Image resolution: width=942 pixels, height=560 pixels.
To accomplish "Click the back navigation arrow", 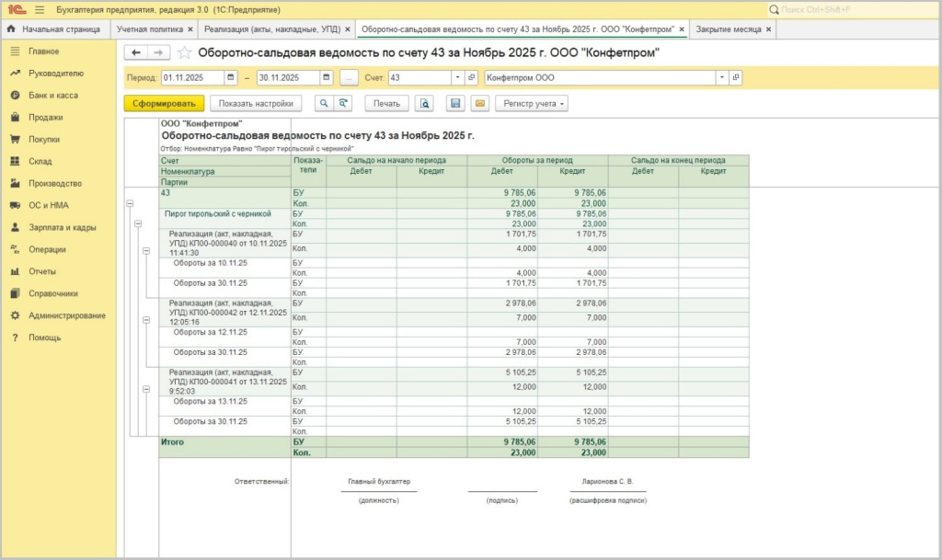I will [136, 53].
